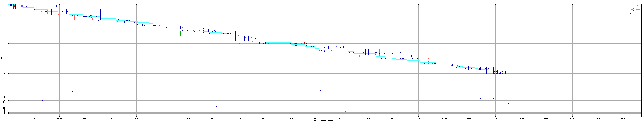The width and height of the screenshot is (644, 121).
Task: Click the Genome Sequence Assembly x-axis title
Action: [325, 120]
